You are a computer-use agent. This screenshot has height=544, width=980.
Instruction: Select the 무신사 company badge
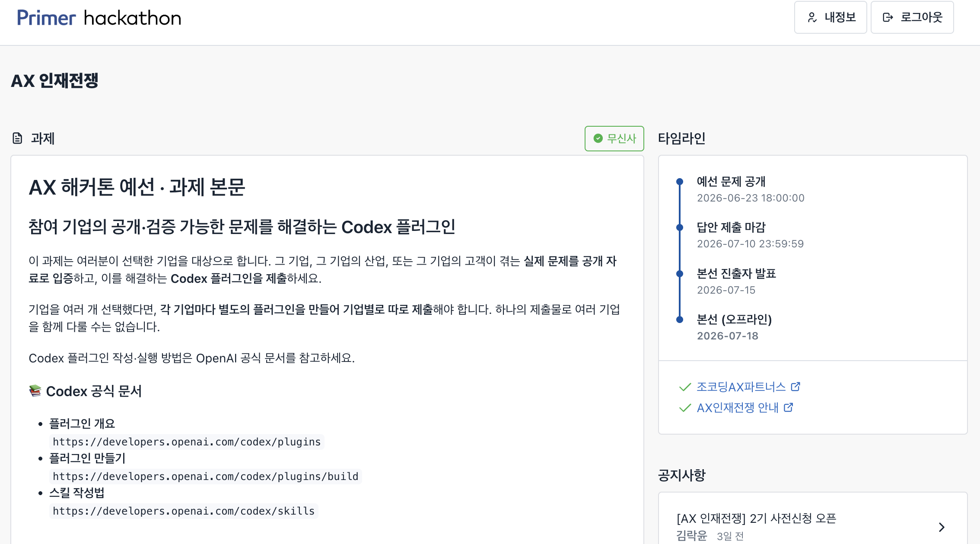(x=614, y=138)
